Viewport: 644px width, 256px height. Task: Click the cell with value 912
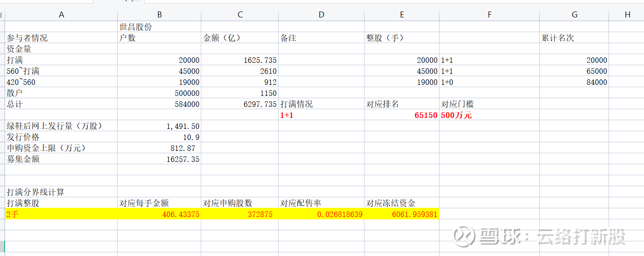click(240, 82)
